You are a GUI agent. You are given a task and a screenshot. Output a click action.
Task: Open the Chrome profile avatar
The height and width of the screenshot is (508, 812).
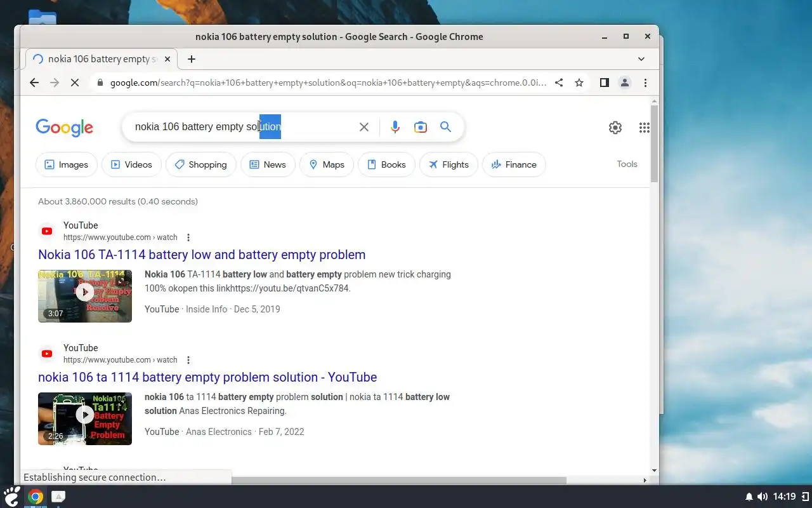[625, 83]
